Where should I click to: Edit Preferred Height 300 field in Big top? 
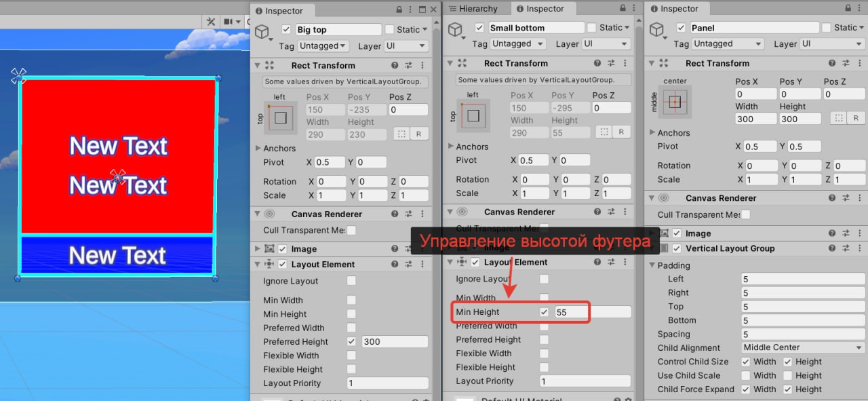point(395,341)
